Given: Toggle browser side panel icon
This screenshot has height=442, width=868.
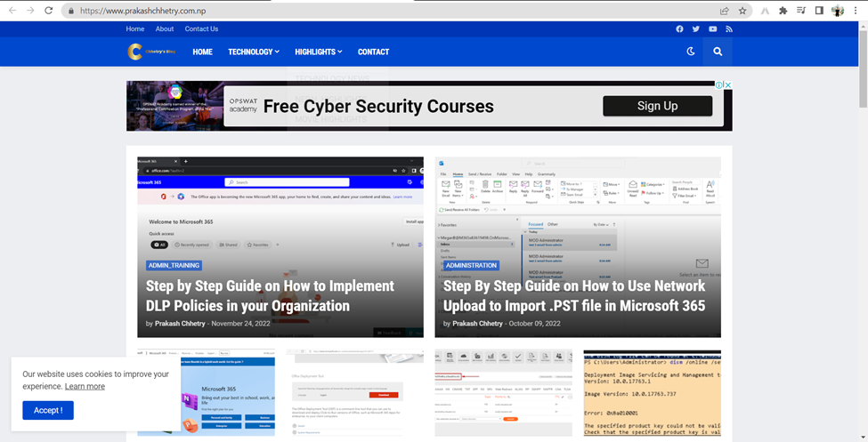Looking at the screenshot, I should (819, 11).
